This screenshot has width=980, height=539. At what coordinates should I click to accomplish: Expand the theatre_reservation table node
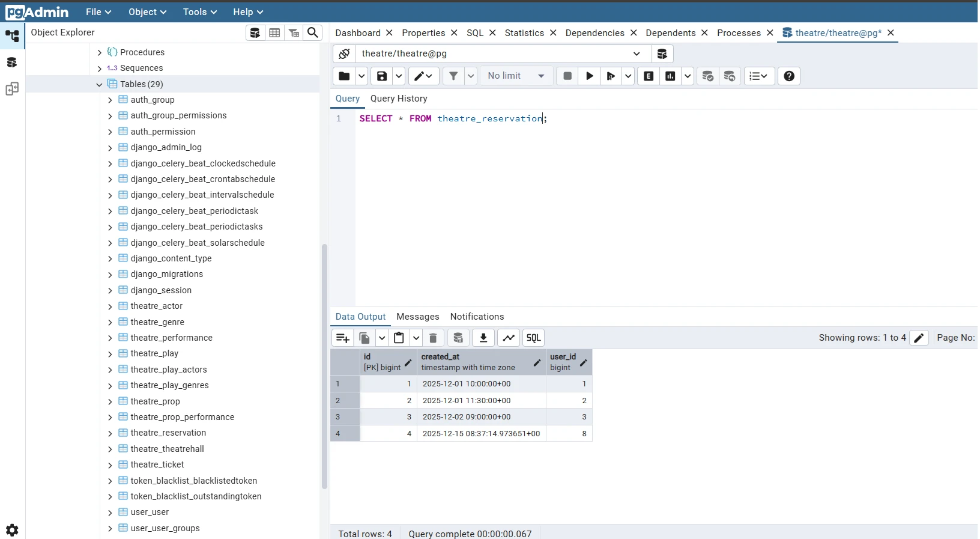(110, 433)
